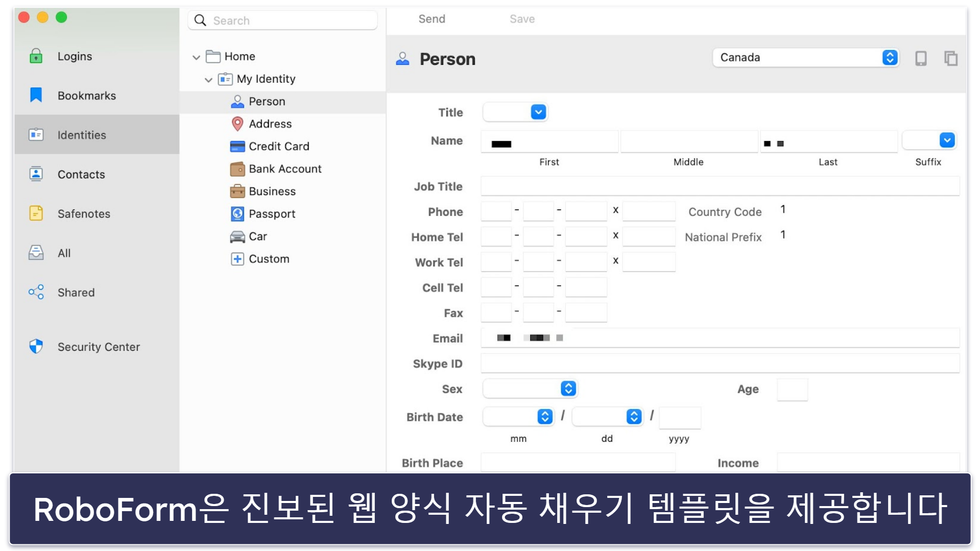Screen dimensions: 980x551
Task: Select the Address tree item
Action: point(283,124)
